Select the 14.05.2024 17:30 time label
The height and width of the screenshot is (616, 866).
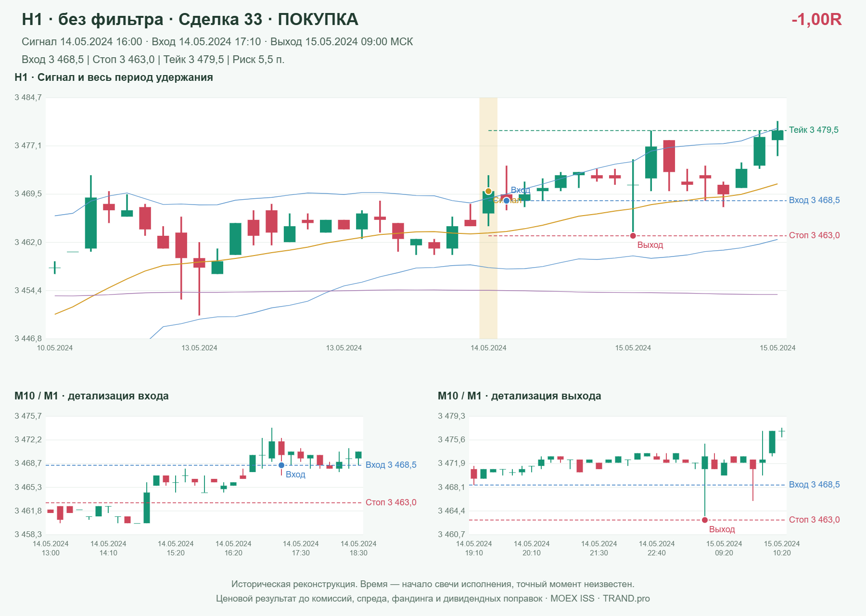point(301,548)
